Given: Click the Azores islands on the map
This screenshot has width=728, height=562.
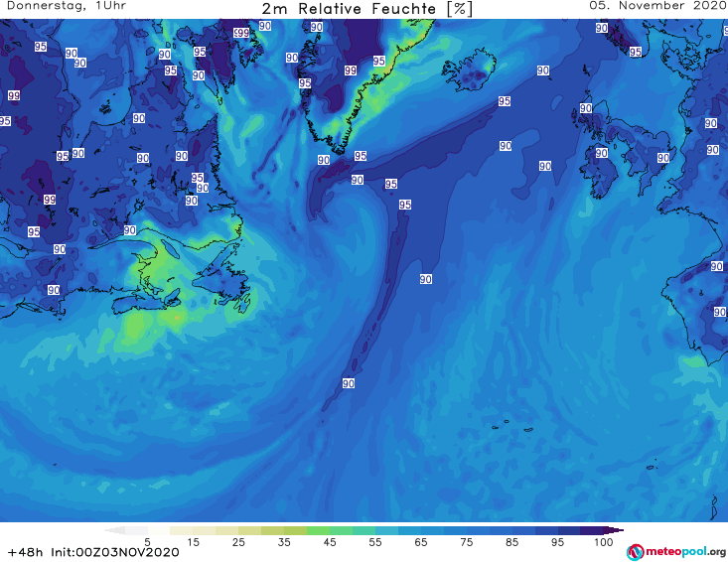Looking at the screenshot, I should click(512, 426).
